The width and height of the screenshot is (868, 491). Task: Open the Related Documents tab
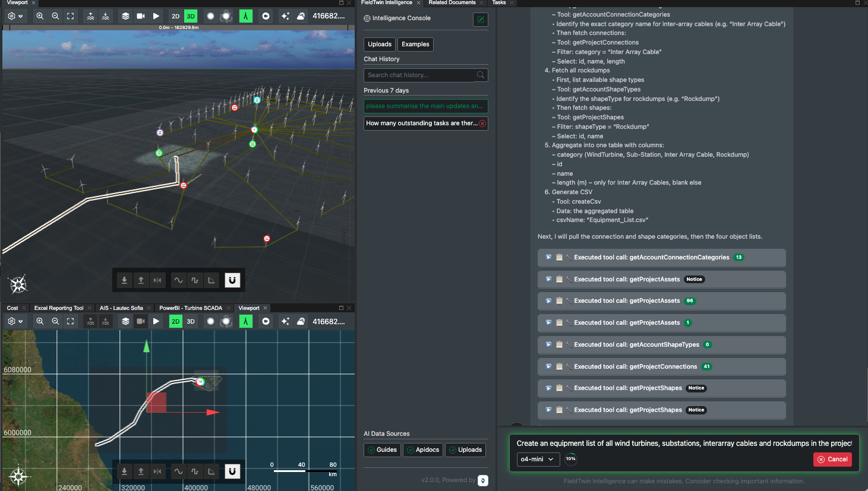pyautogui.click(x=452, y=3)
